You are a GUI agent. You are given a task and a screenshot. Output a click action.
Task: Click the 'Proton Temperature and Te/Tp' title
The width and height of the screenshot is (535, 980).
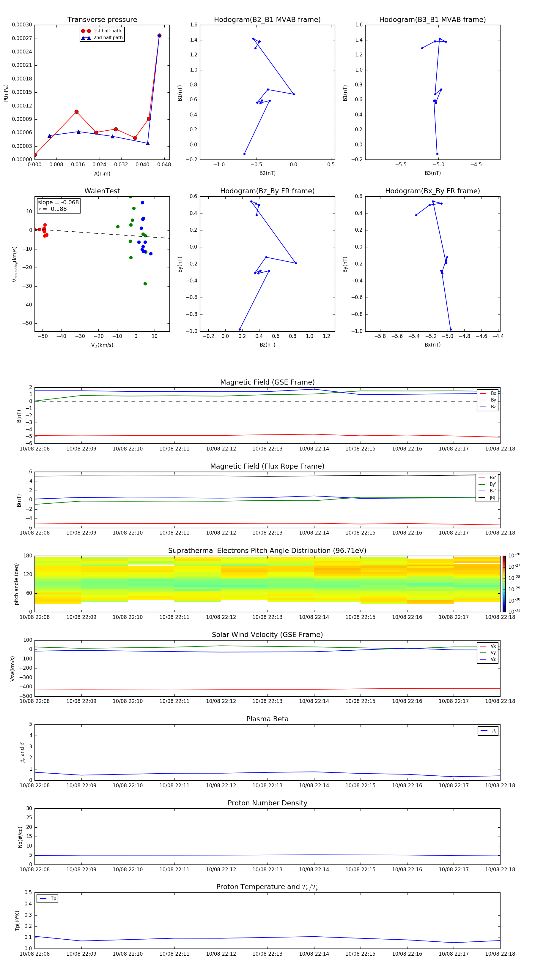pyautogui.click(x=267, y=887)
